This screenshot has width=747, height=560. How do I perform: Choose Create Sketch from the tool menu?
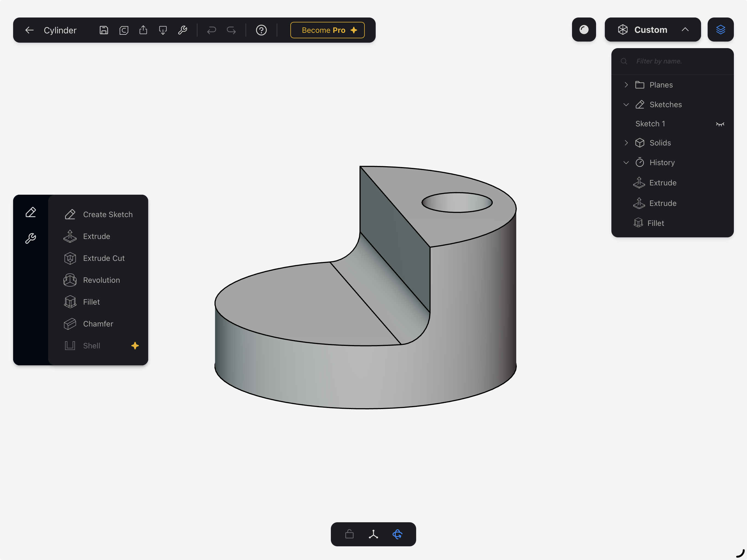coord(108,214)
